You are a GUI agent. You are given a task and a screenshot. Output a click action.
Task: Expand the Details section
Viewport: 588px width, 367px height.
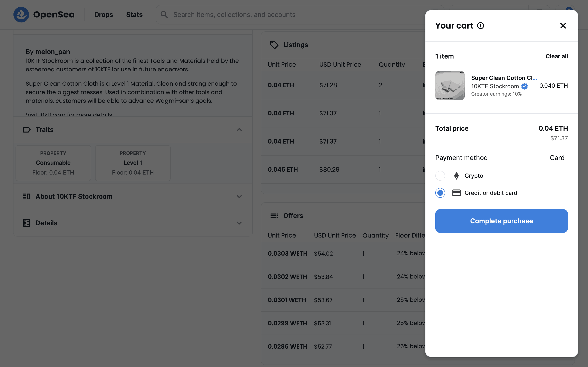[239, 223]
